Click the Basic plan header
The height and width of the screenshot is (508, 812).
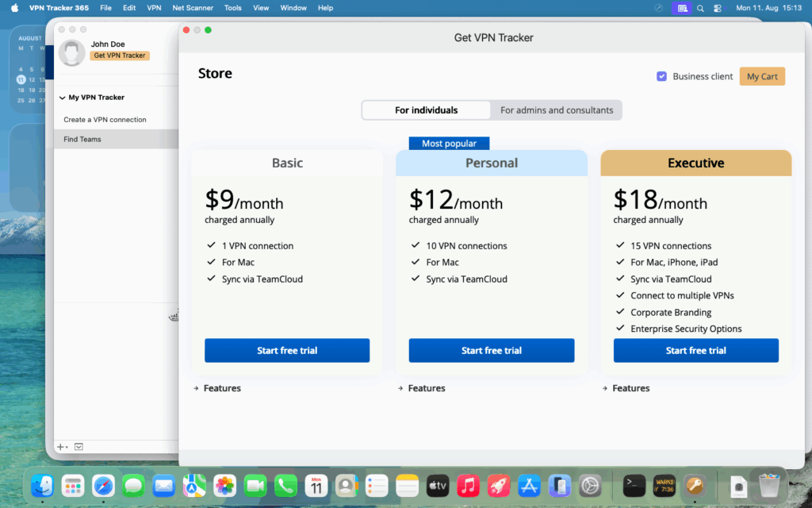point(287,163)
